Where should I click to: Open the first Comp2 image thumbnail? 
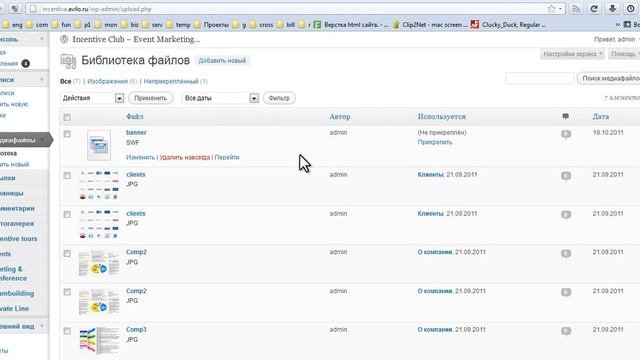(x=99, y=263)
